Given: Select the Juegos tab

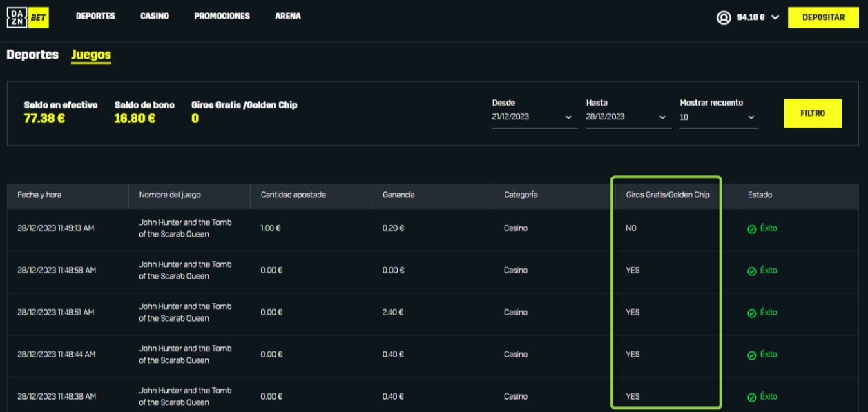Looking at the screenshot, I should (x=91, y=55).
